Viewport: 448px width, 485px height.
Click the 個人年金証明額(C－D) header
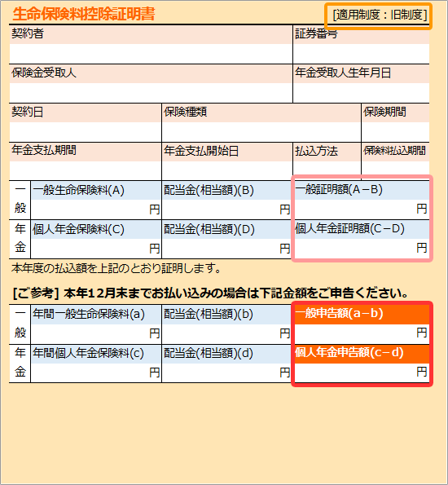point(349,228)
